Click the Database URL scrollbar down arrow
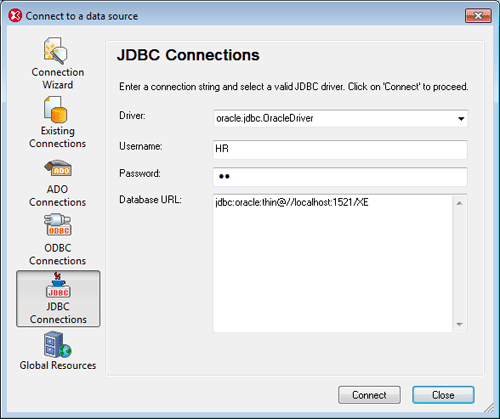 [459, 324]
